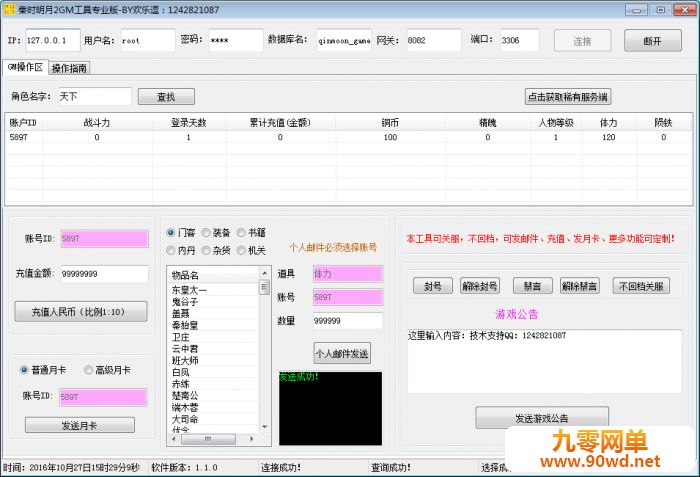Select 东皇太一 in the item list
This screenshot has height=477, width=700.
point(213,290)
